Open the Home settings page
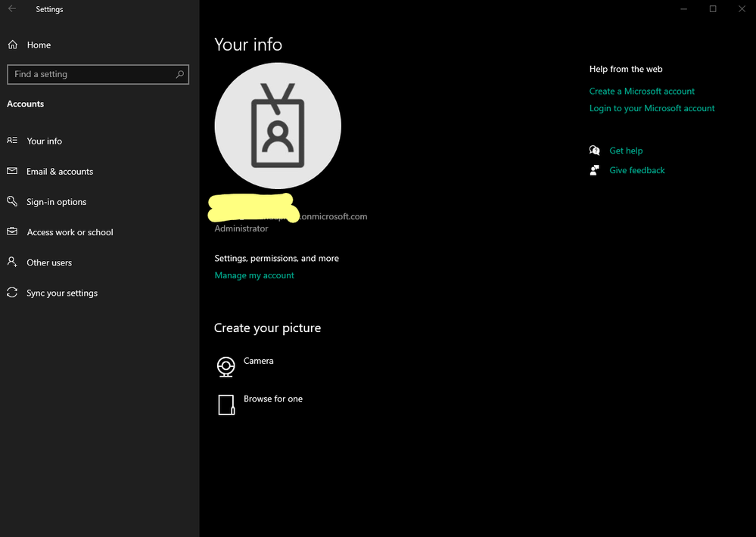Viewport: 756px width, 537px height. (39, 45)
